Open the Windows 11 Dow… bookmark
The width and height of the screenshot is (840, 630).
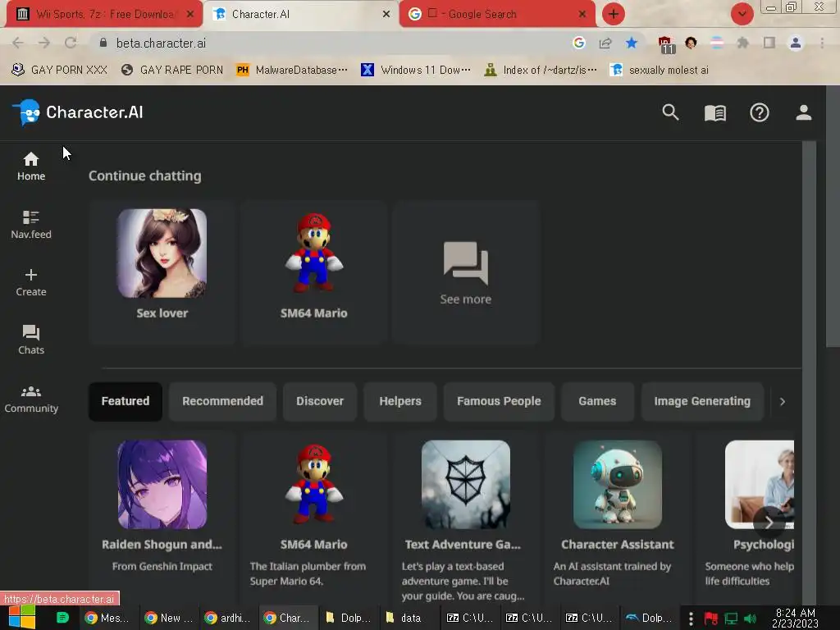click(x=416, y=71)
